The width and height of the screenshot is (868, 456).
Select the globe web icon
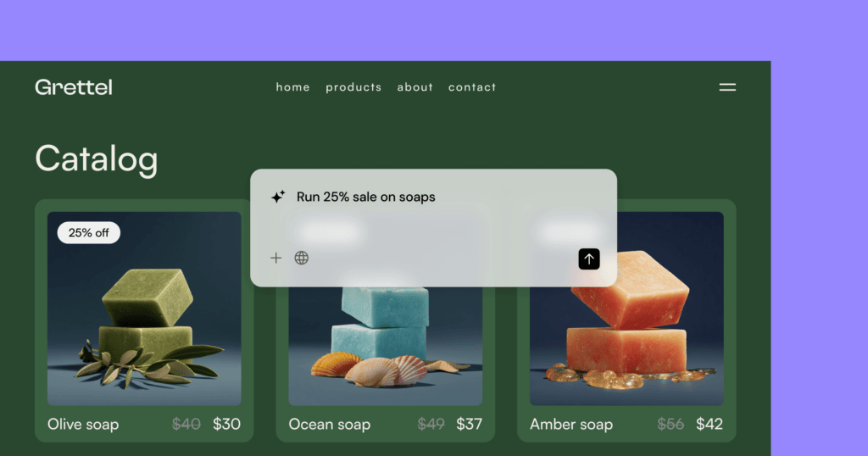[301, 258]
